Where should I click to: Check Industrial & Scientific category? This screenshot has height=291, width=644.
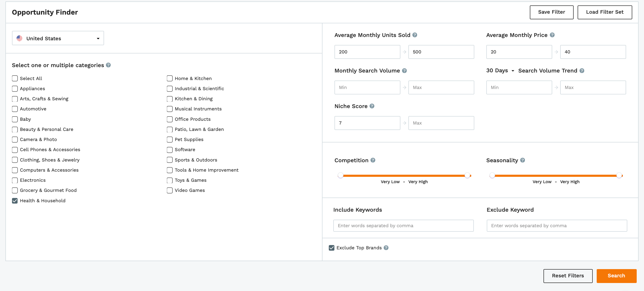click(169, 89)
